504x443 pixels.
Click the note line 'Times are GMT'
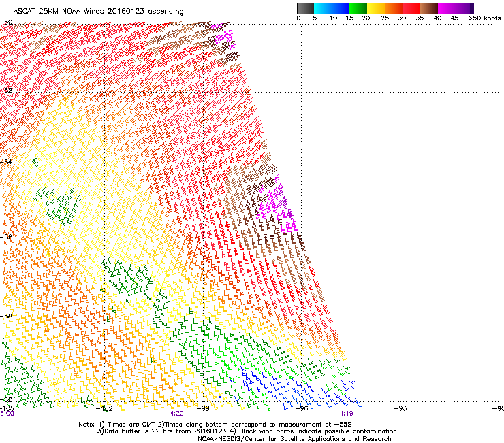132,425
